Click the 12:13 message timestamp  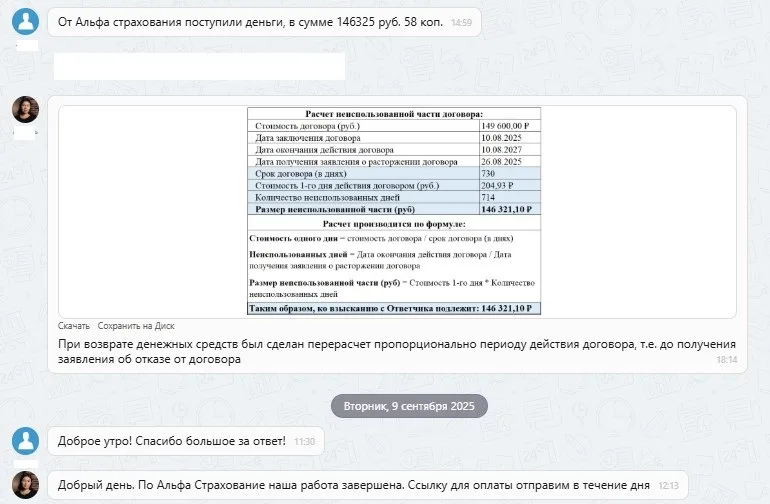tap(668, 486)
